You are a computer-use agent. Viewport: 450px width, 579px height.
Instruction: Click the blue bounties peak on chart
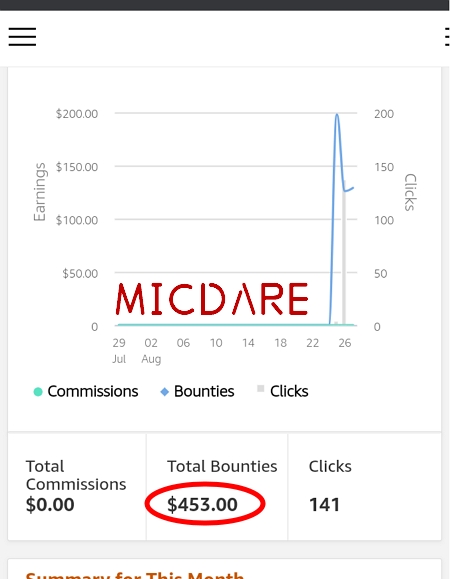click(337, 115)
